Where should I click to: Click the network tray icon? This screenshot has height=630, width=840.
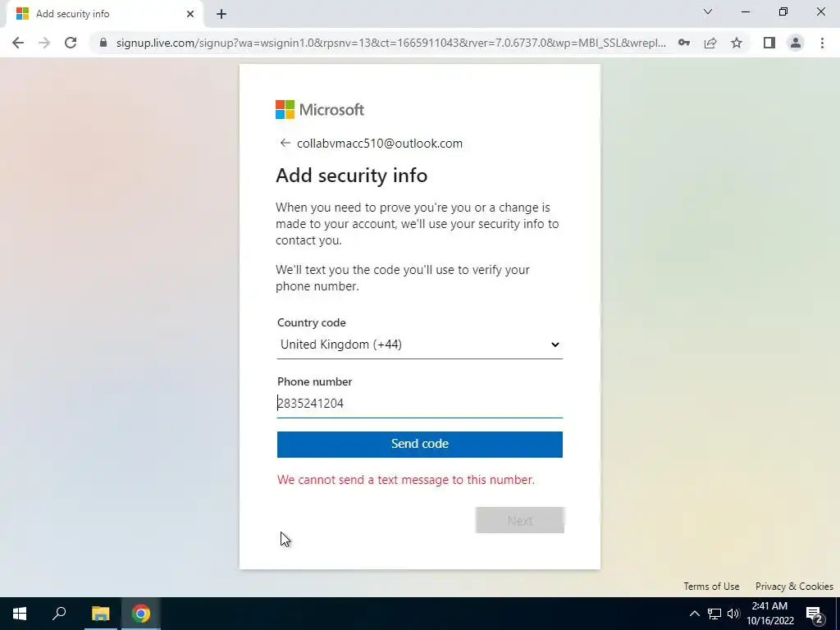tap(714, 614)
